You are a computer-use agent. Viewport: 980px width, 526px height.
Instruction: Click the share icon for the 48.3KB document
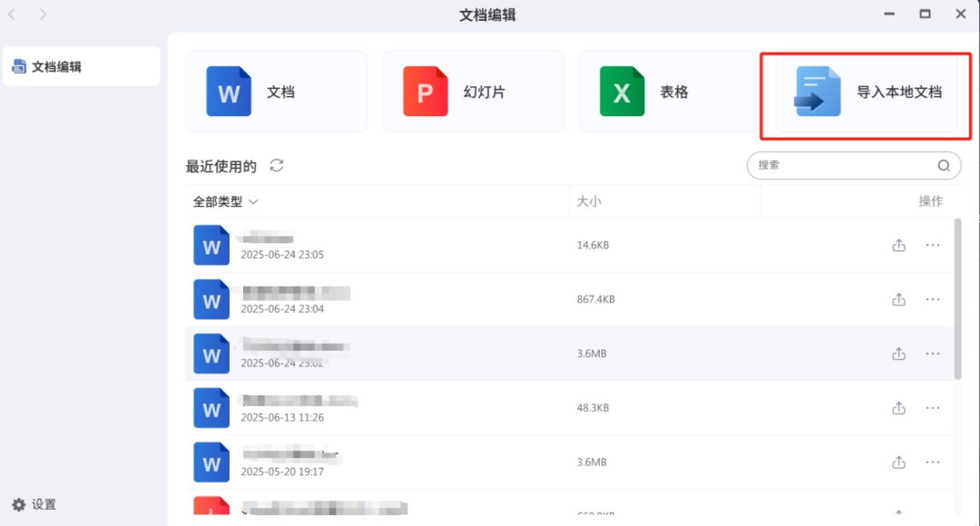[898, 408]
